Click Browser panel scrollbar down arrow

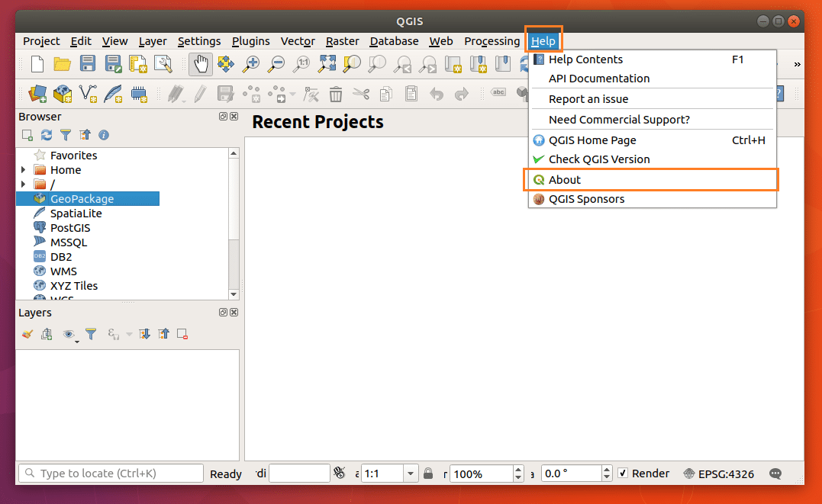click(x=234, y=294)
